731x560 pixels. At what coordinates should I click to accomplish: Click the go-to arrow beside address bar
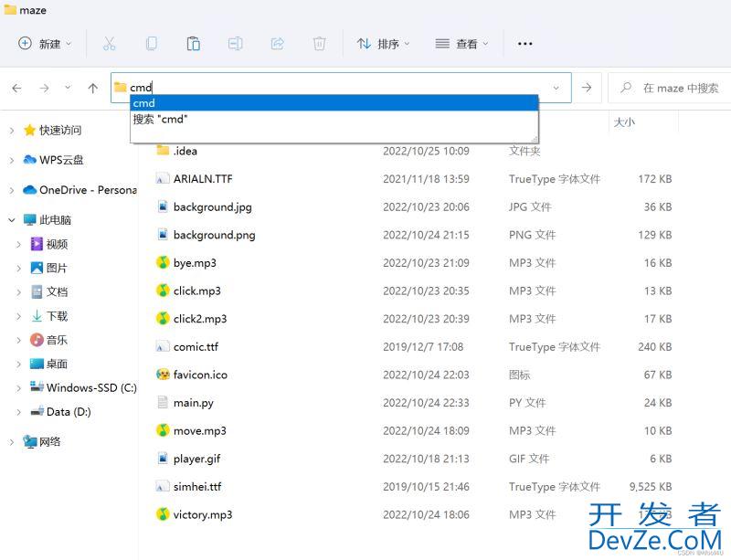tap(587, 88)
